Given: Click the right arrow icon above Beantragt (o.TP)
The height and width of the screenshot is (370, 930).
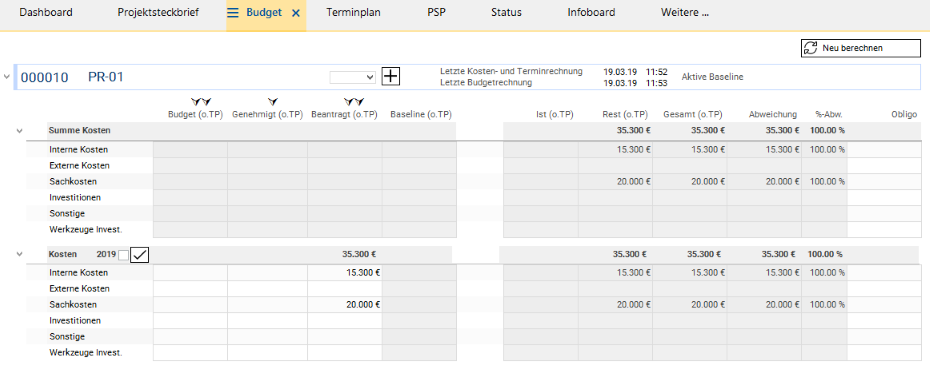Looking at the screenshot, I should tap(359, 103).
